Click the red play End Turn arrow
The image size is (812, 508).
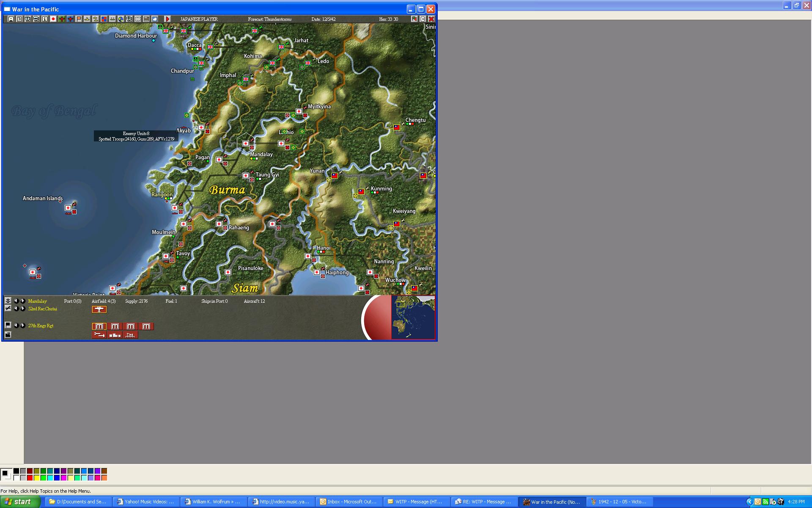click(167, 19)
